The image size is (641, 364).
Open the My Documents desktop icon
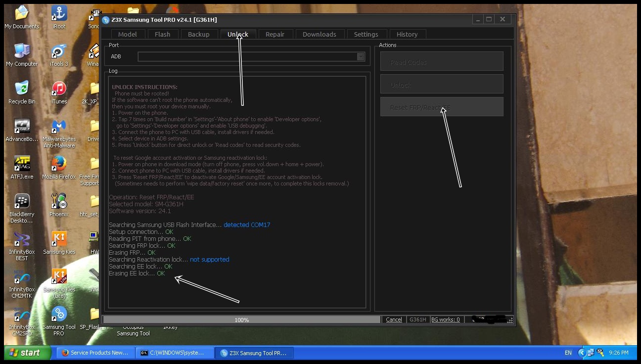[22, 17]
